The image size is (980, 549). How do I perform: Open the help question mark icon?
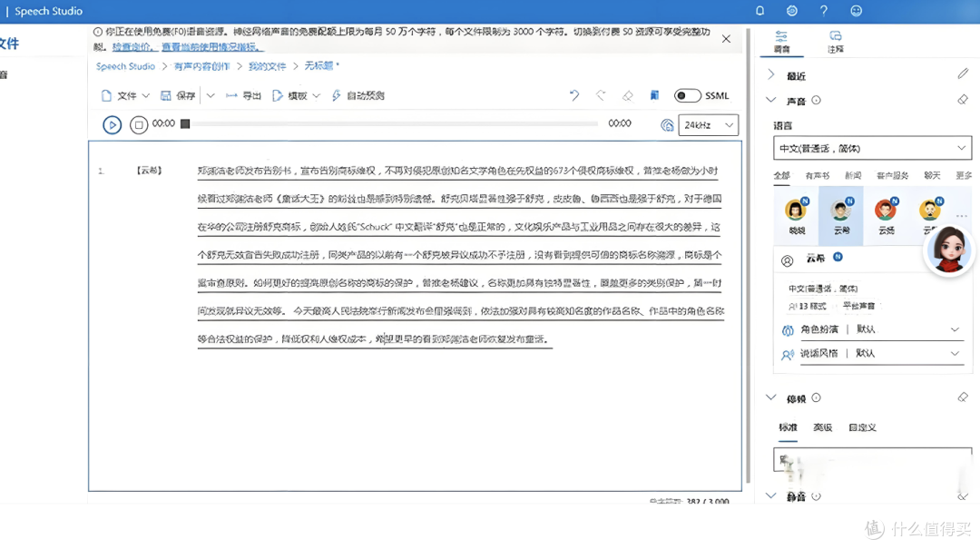tap(824, 11)
